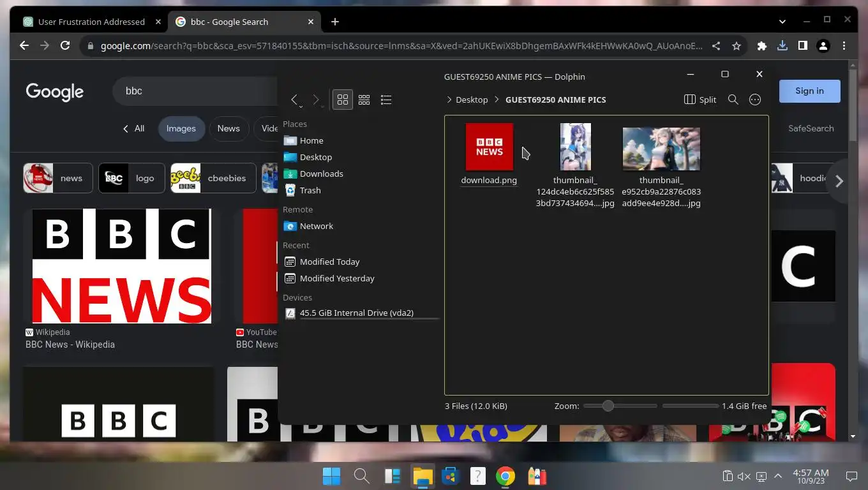Adjust Dolphin Zoom slider handle

point(608,406)
